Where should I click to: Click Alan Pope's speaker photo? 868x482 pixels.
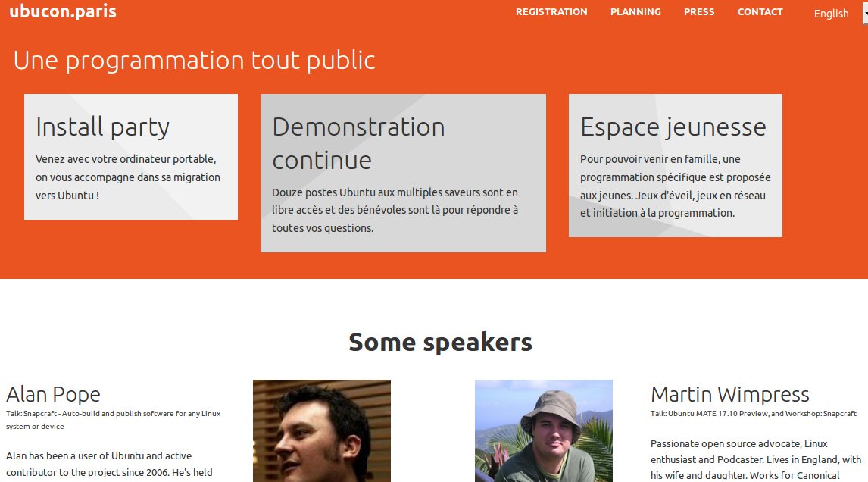coord(322,430)
